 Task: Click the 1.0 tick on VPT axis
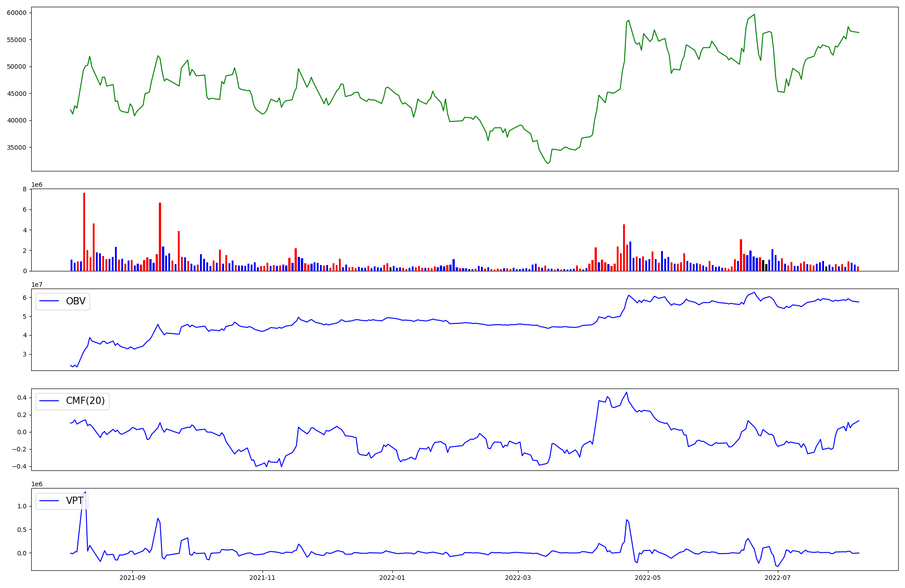(23, 506)
